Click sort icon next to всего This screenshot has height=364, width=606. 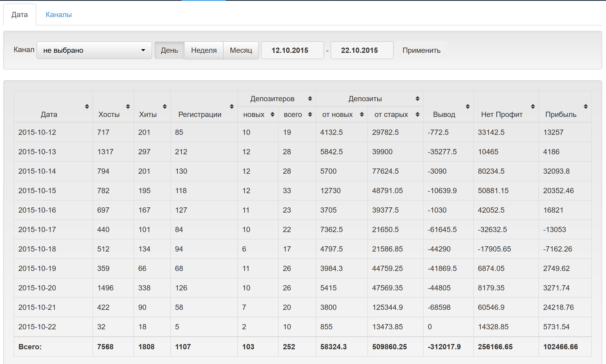click(310, 114)
